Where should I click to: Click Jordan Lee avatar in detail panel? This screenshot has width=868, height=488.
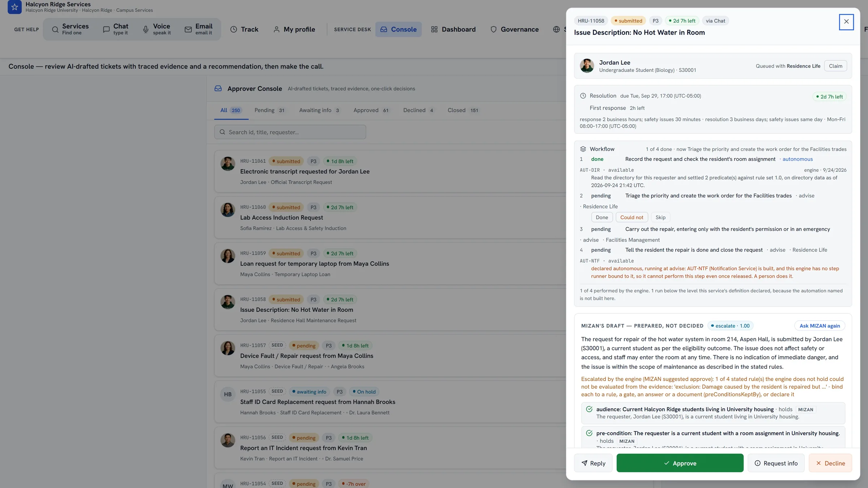[587, 66]
